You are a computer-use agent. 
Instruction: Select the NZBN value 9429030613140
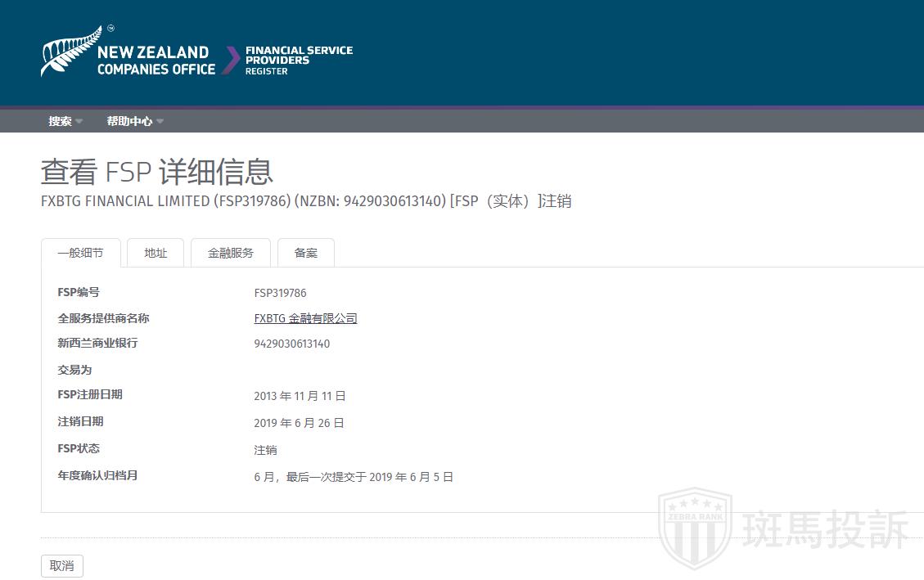291,344
